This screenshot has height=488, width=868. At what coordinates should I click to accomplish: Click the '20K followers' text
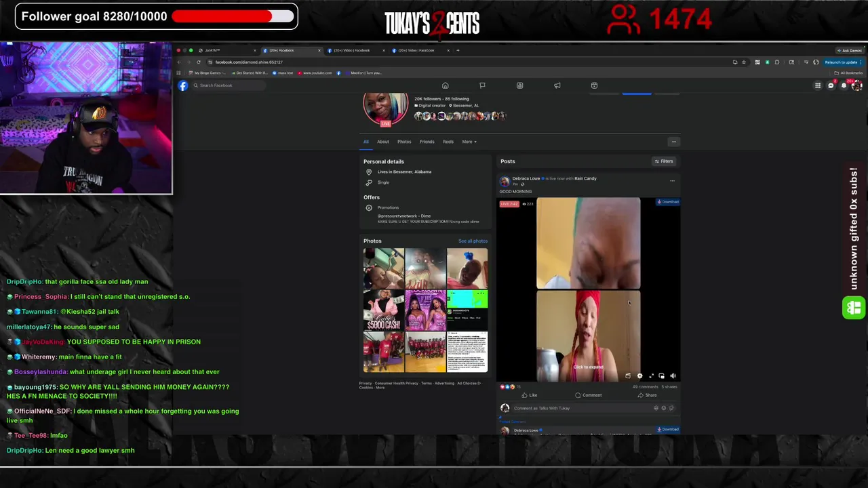[x=429, y=99]
